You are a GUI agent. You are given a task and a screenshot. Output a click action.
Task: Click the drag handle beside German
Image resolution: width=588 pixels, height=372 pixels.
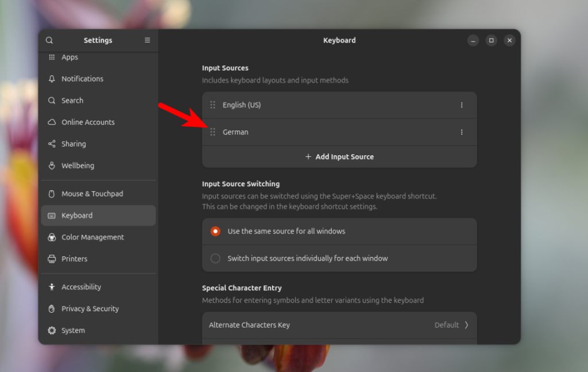click(212, 132)
